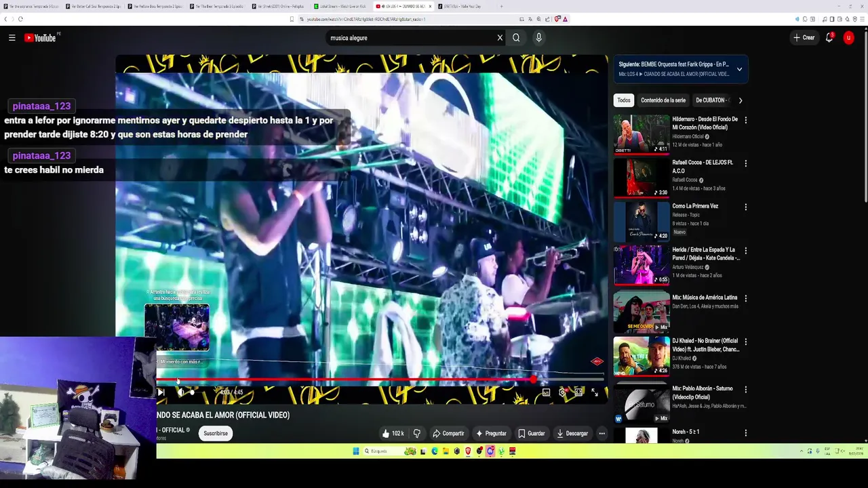Viewport: 868px width, 488px height.
Task: Click the Compartir share button
Action: [x=448, y=433]
